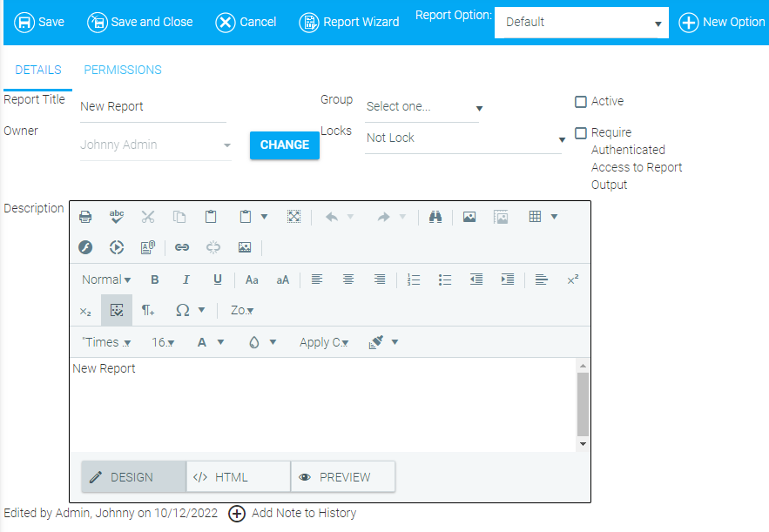This screenshot has width=769, height=532.
Task: Switch to the Permissions tab
Action: click(x=123, y=70)
